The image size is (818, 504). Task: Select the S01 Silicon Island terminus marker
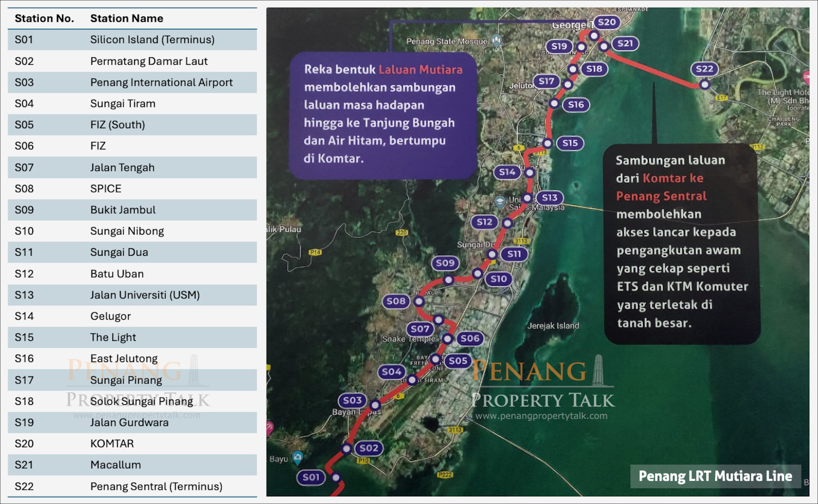click(x=311, y=477)
